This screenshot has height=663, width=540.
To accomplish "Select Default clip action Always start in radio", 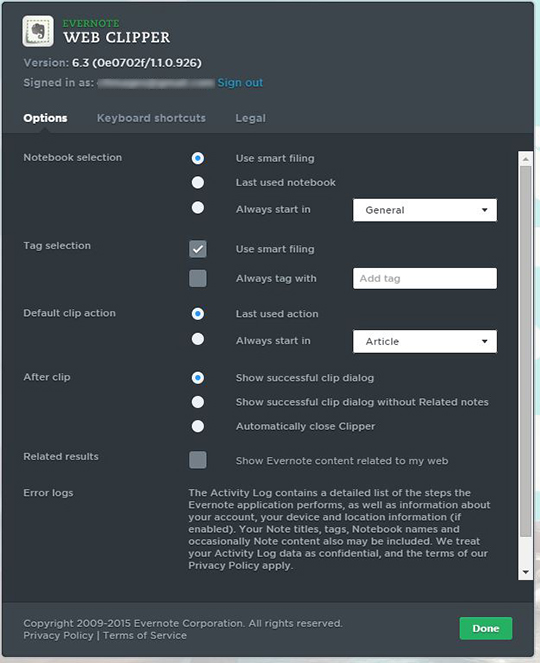I will coord(197,339).
